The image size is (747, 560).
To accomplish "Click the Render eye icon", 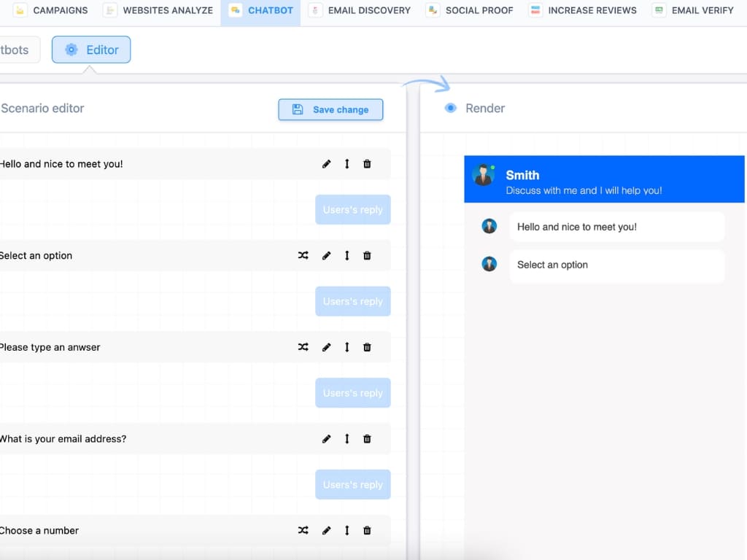I will tap(450, 108).
